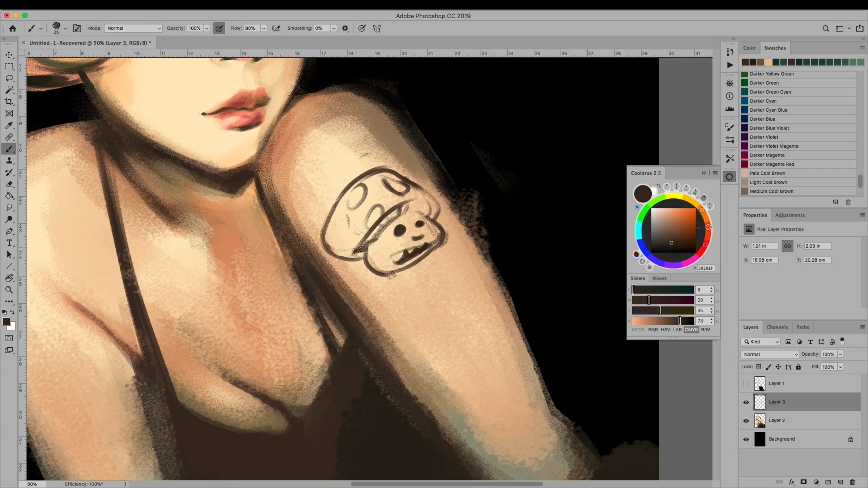
Task: Open the Adjustments tab
Action: 790,215
